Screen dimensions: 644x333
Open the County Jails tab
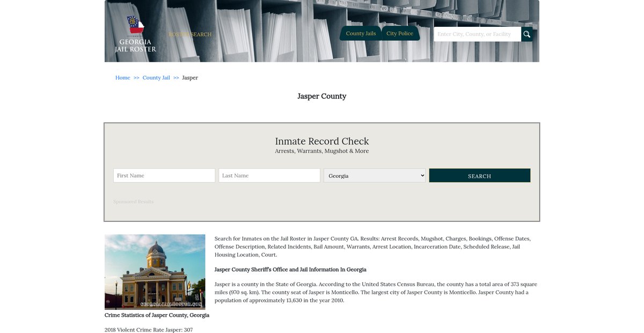361,33
